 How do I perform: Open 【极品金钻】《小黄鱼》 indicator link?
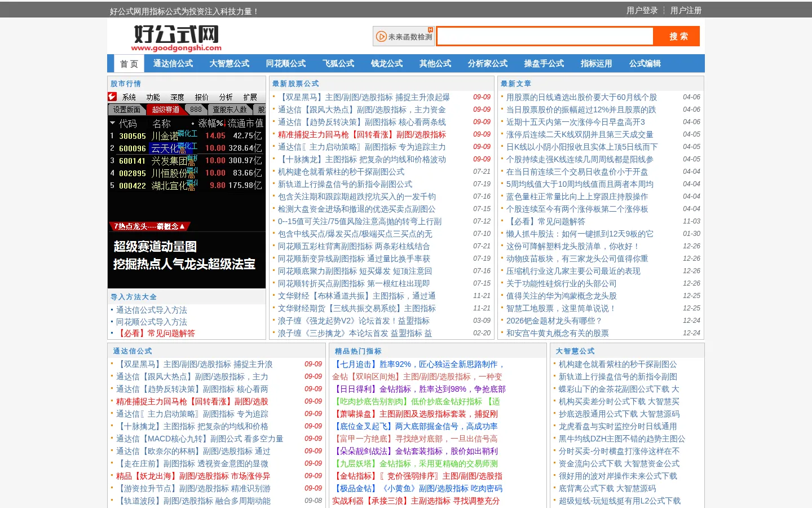coord(417,489)
